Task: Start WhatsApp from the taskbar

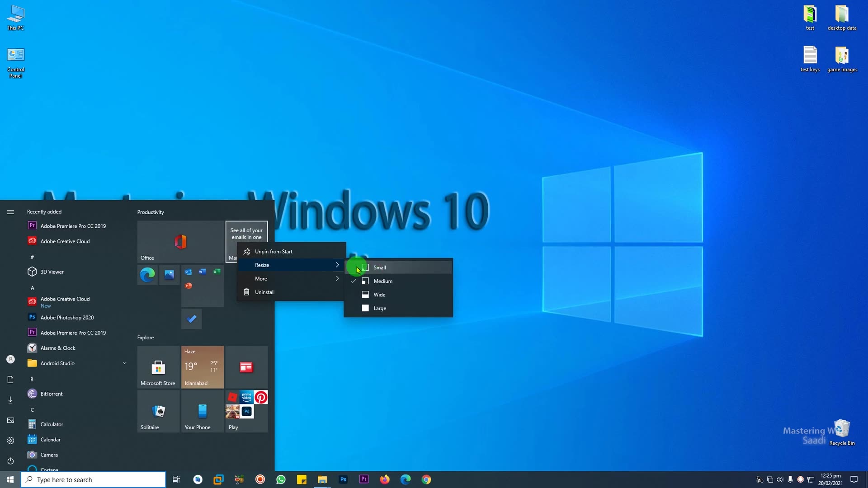Action: pos(281,479)
